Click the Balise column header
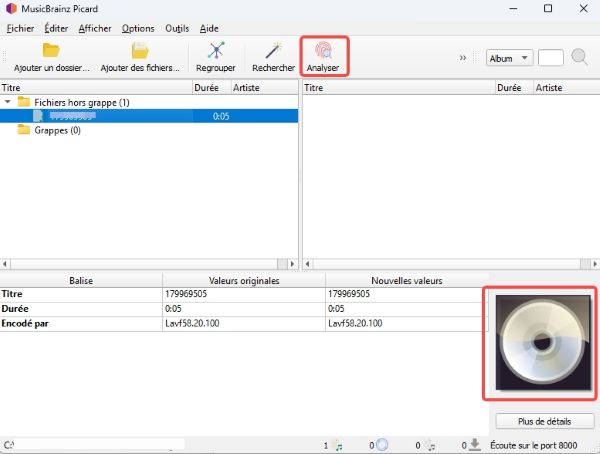 click(81, 281)
